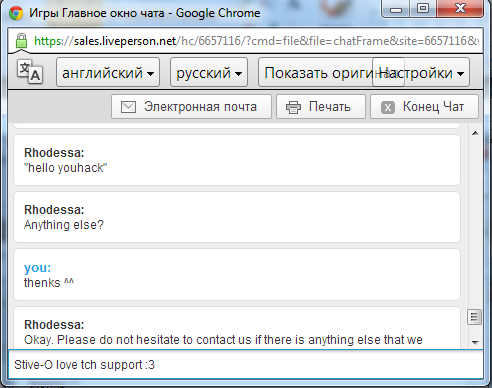Minimize the Chrome chat window
Viewport: 492px width, 388px height.
coord(396,9)
